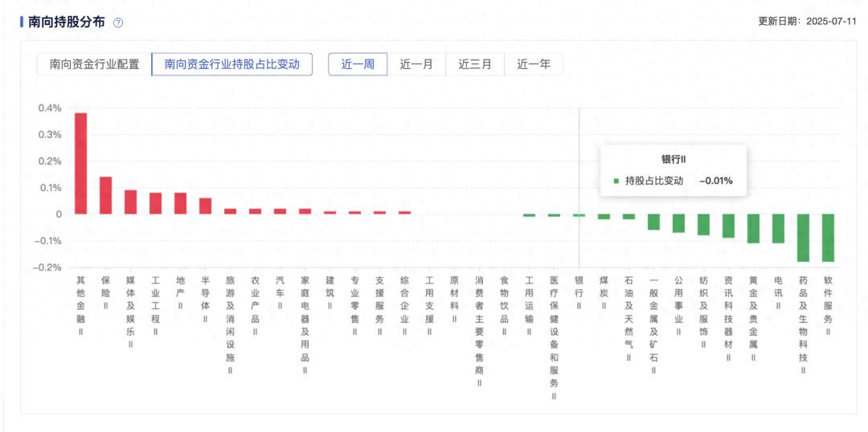This screenshot has height=432, width=868.
Task: Click the green 药品及生物科技 bar
Action: [x=803, y=238]
